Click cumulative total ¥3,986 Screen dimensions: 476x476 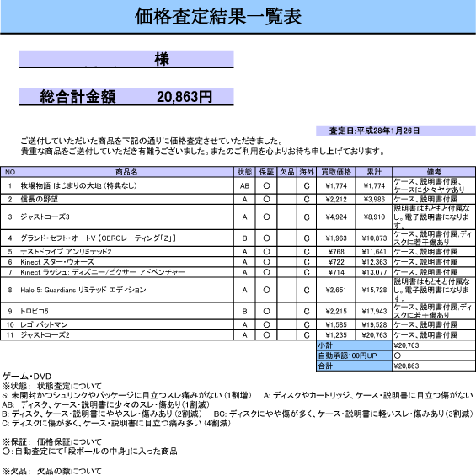coord(374,199)
